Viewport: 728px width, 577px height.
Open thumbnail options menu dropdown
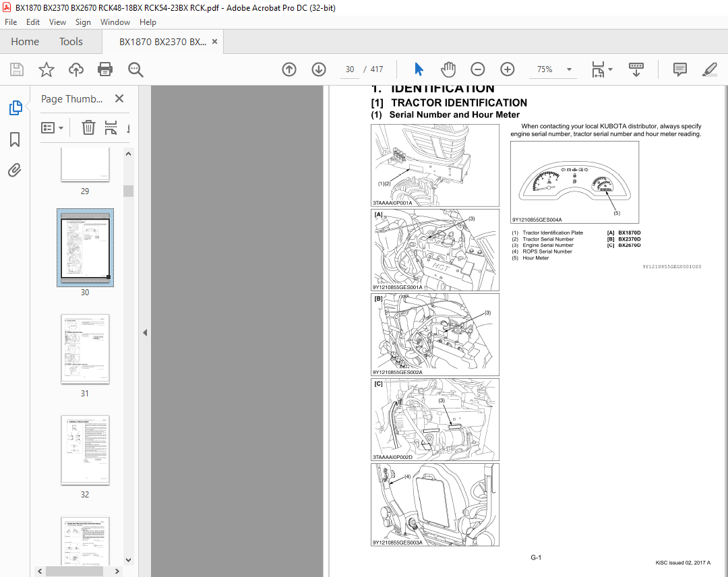[x=52, y=127]
